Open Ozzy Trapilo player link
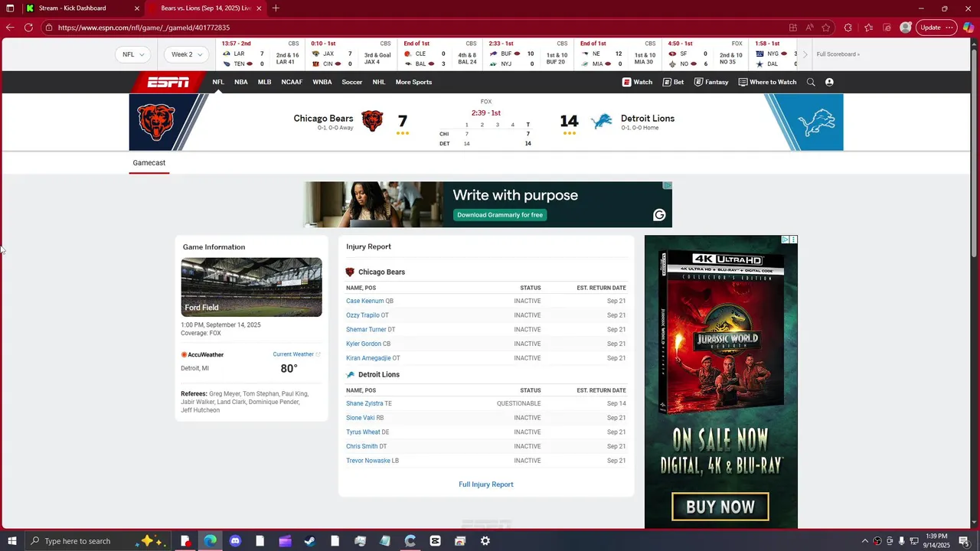This screenshot has height=551, width=980. point(363,315)
